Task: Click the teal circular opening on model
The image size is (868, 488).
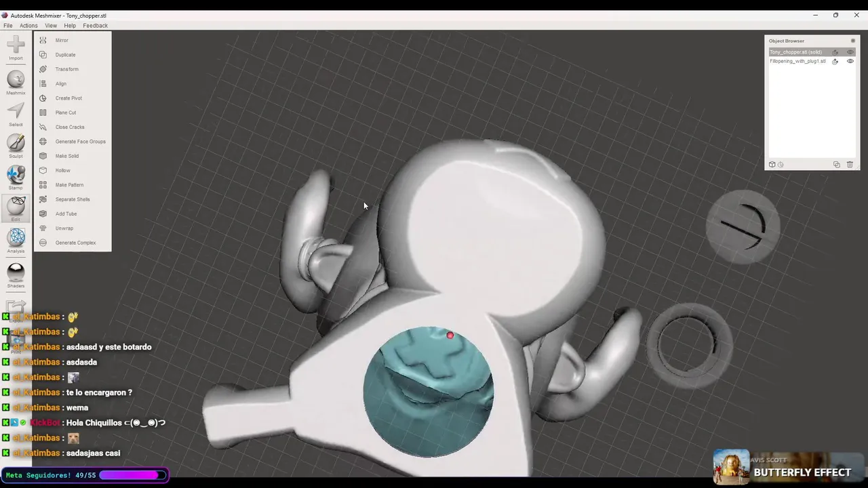Action: (429, 392)
